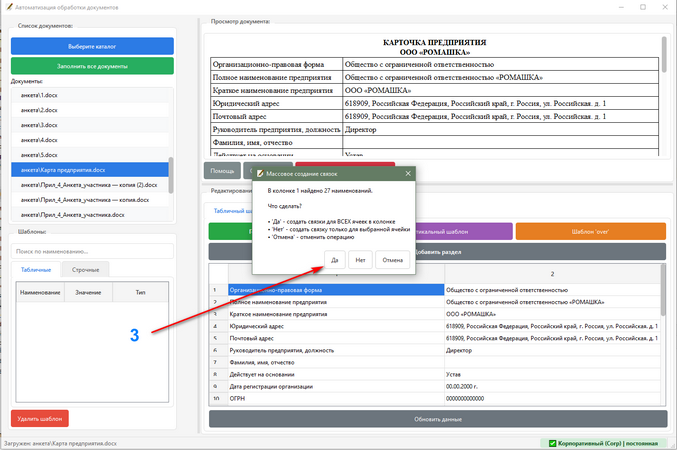This screenshot has width=677, height=450.
Task: Click the app icon in the title bar
Action: click(x=9, y=7)
